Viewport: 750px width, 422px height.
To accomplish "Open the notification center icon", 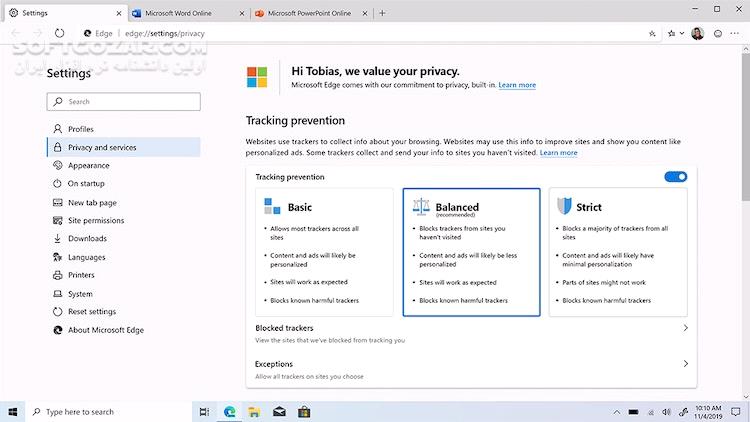I will tap(736, 412).
